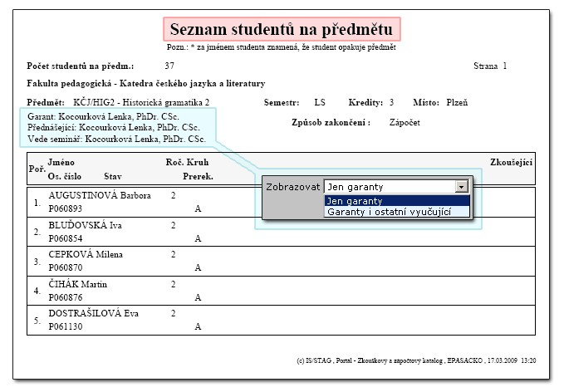Click the 'Jméno' column header
564x392 pixels.
61,162
